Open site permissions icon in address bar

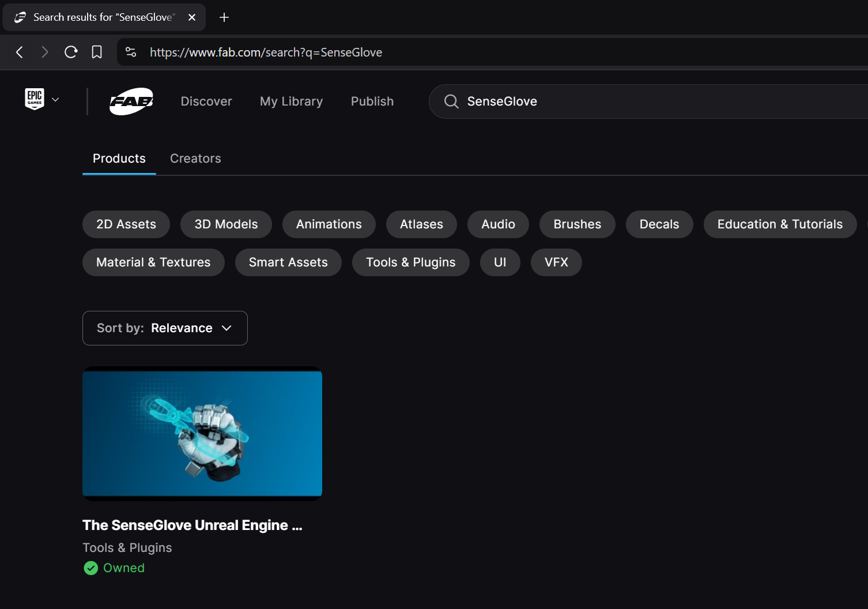[x=131, y=52]
